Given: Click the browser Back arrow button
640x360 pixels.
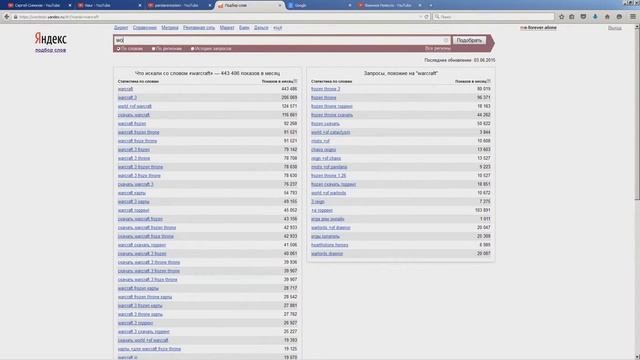Looking at the screenshot, I should (7, 17).
